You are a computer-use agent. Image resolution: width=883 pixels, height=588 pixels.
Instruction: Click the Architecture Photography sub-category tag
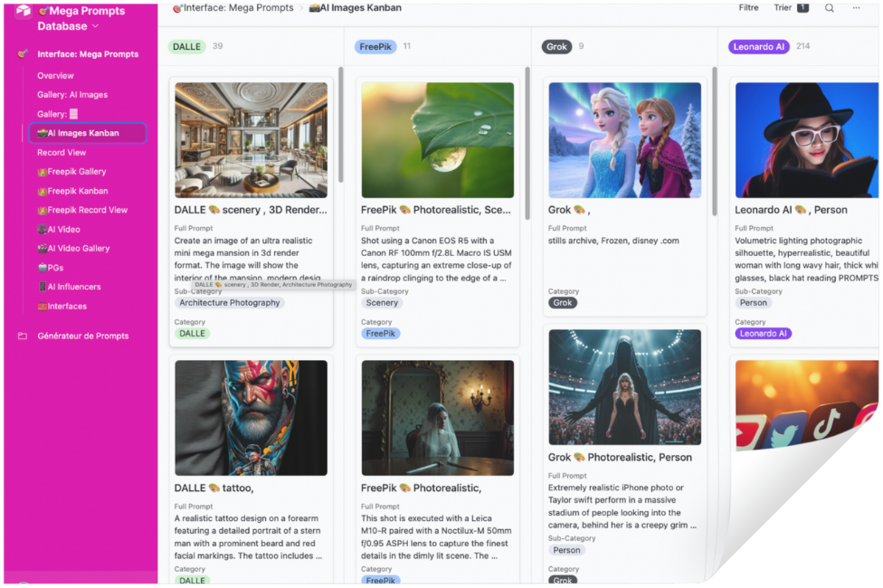click(229, 302)
